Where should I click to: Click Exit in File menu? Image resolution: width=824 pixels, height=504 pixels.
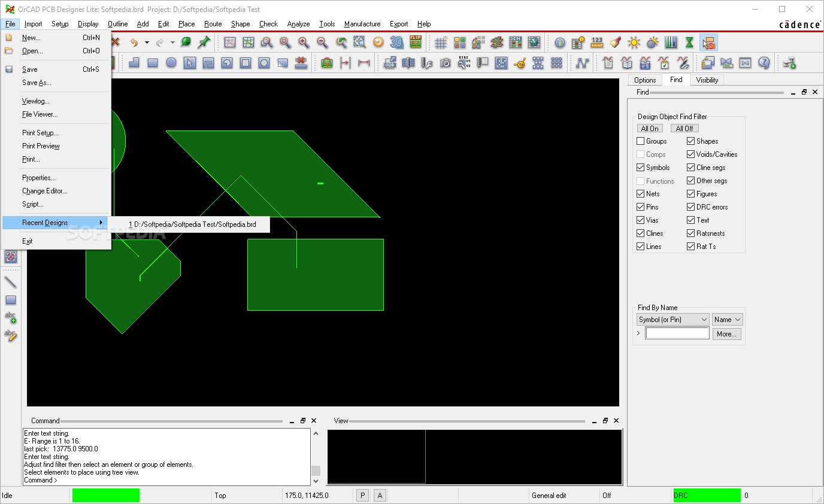click(x=28, y=241)
